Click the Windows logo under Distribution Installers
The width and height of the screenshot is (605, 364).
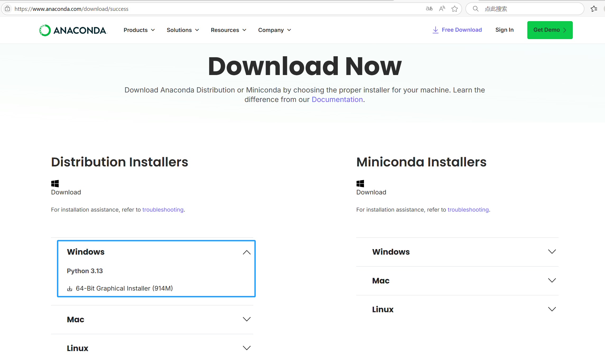[x=55, y=184]
